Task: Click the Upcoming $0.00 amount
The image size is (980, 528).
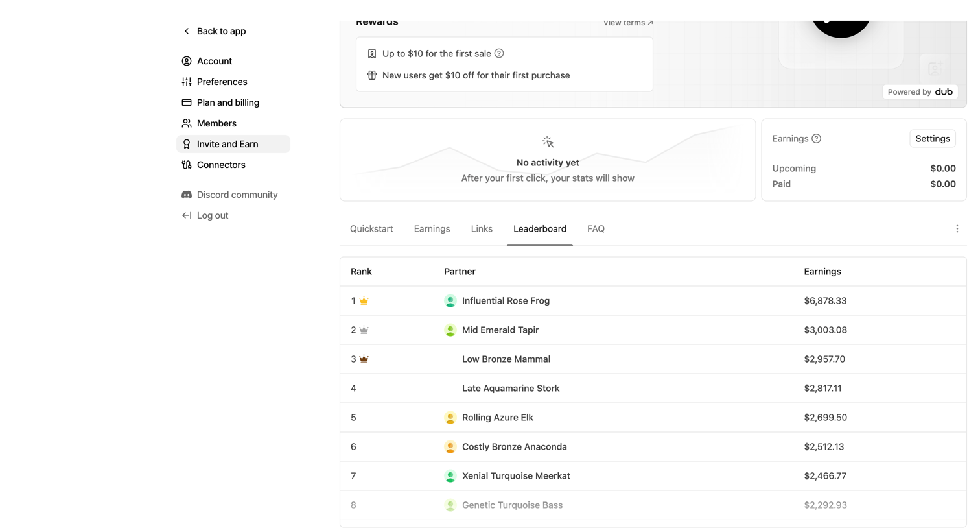Action: 943,169
